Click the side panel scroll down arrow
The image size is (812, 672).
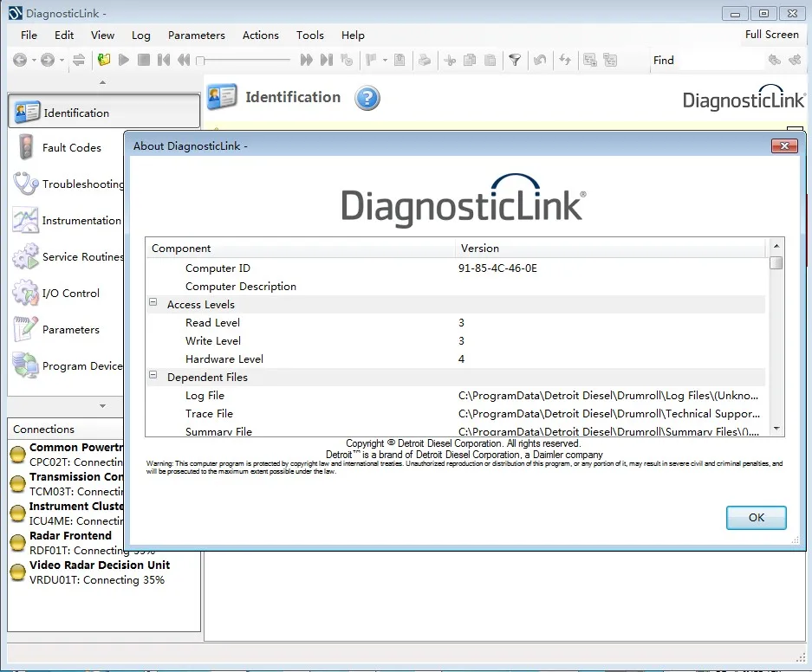(x=102, y=406)
